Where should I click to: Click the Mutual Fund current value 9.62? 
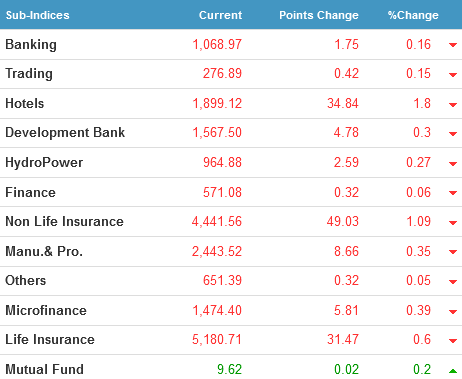click(229, 369)
